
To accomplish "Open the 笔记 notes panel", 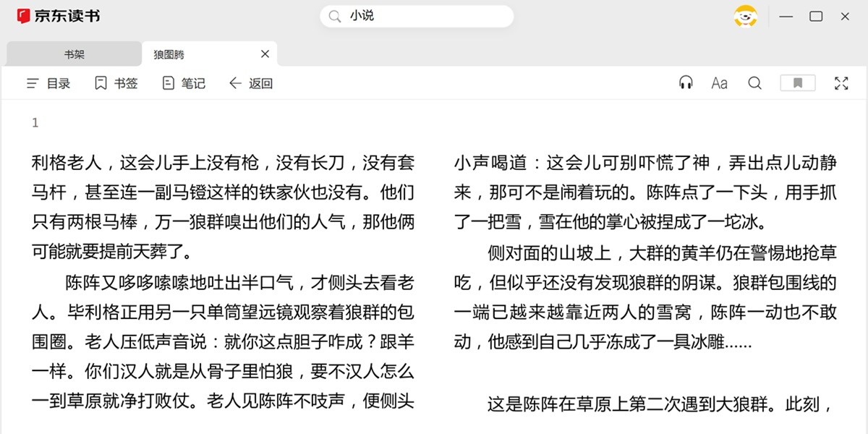I will tap(184, 83).
